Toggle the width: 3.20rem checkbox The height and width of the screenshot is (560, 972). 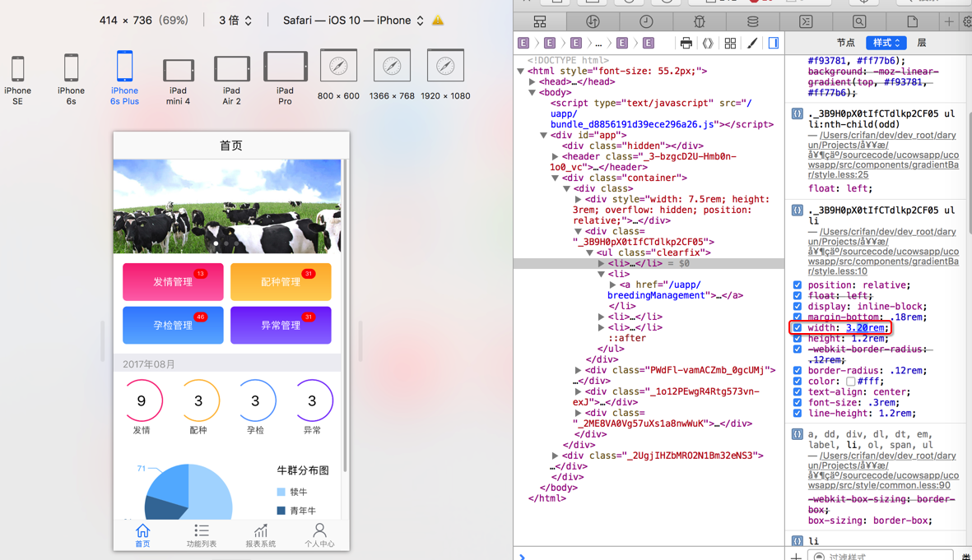pos(798,328)
